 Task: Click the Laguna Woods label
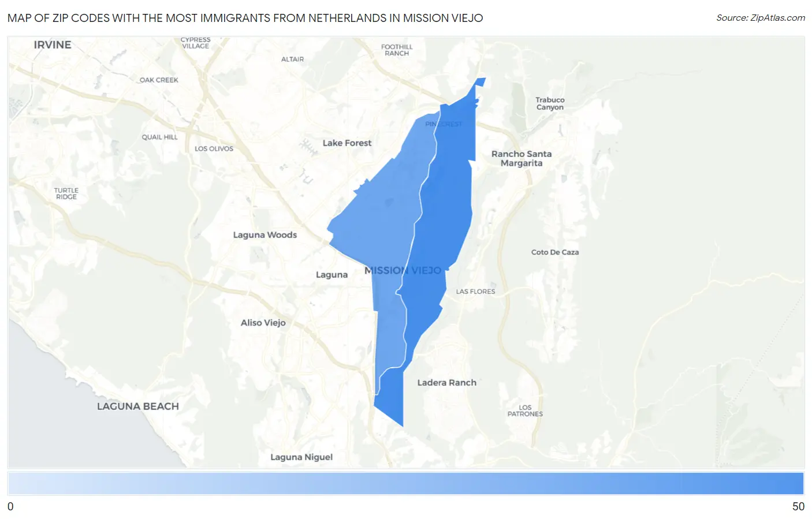point(265,234)
